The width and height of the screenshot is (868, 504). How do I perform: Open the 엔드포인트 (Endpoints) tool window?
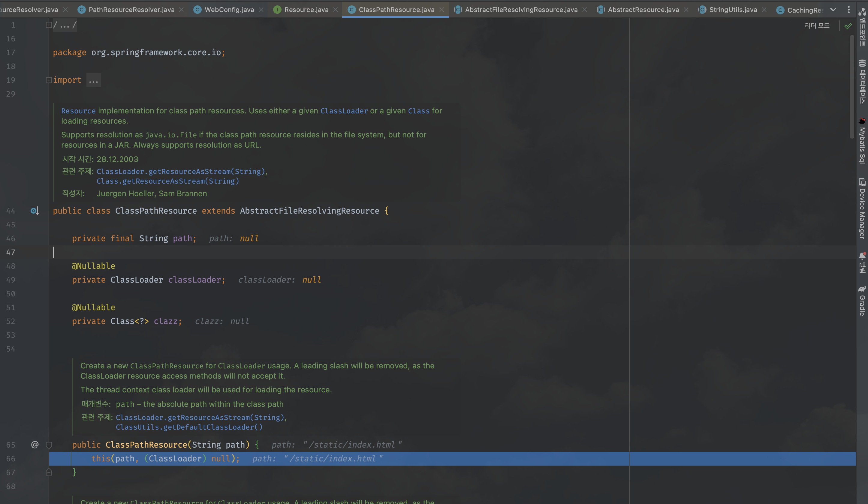pyautogui.click(x=862, y=27)
